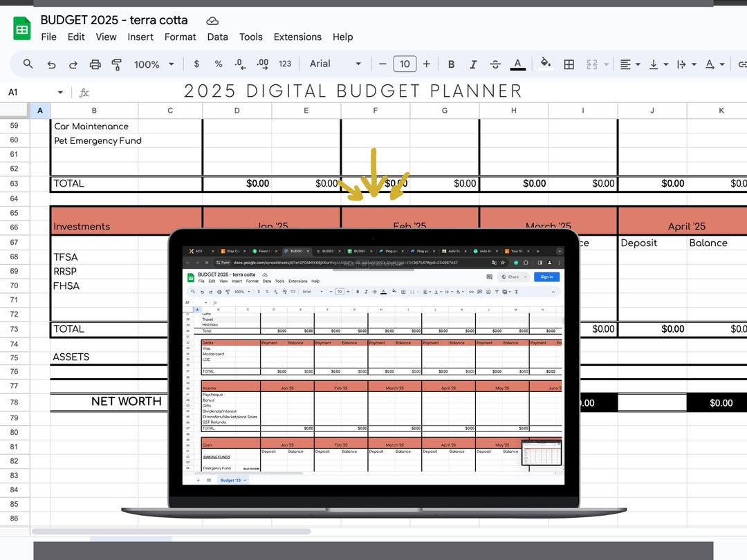Screen dimensions: 747x560
Task: Click the document title BUDGET 2025 - terra cotta
Action: click(x=114, y=20)
